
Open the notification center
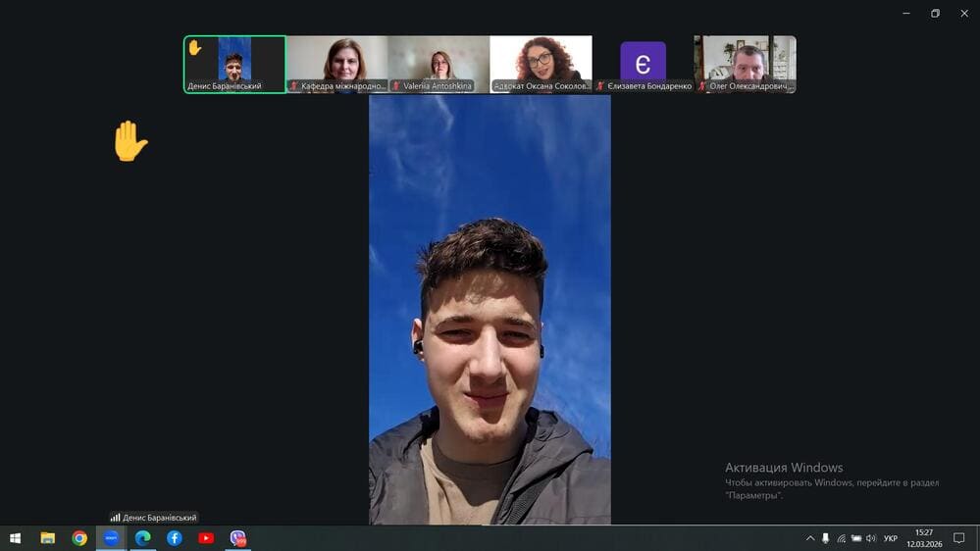958,538
